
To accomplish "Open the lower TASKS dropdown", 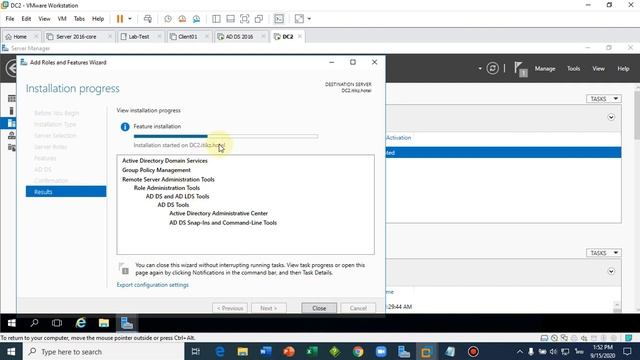I will tap(604, 253).
